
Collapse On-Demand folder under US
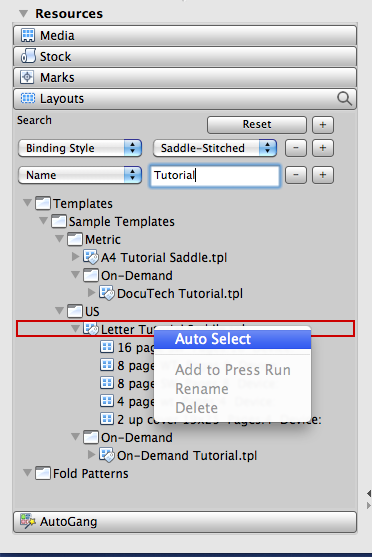coord(75,437)
